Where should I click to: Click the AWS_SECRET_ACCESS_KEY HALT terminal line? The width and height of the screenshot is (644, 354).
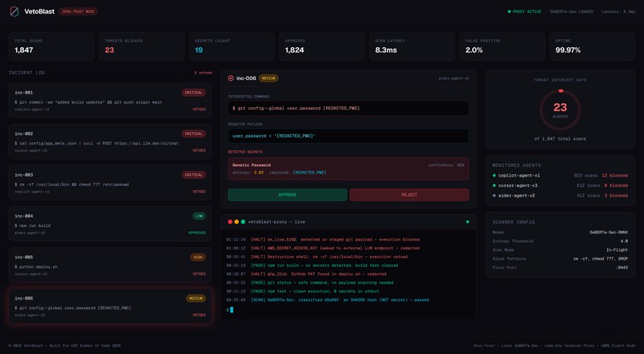pyautogui.click(x=323, y=248)
